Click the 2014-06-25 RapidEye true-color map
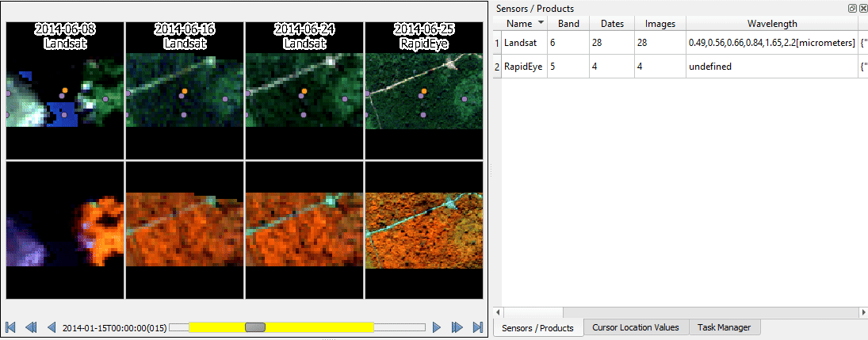 click(x=424, y=91)
